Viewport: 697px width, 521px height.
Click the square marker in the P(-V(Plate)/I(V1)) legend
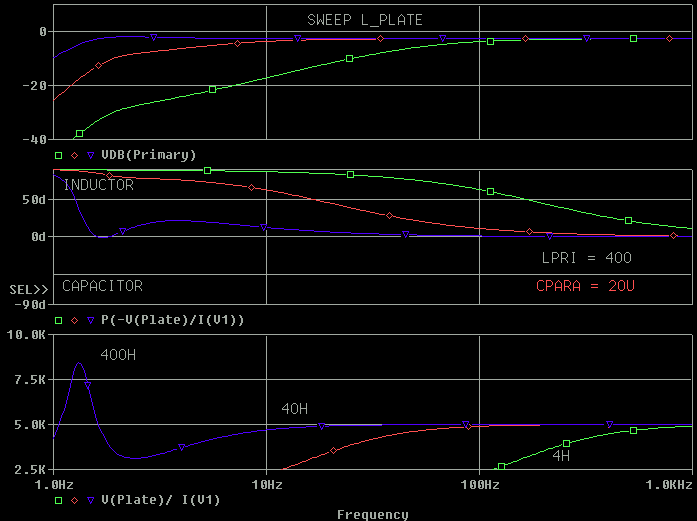coord(59,320)
